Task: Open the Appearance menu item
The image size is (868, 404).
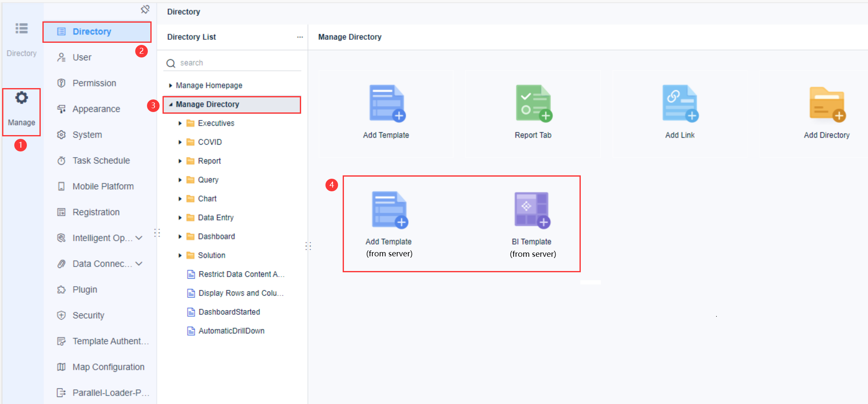Action: (97, 109)
